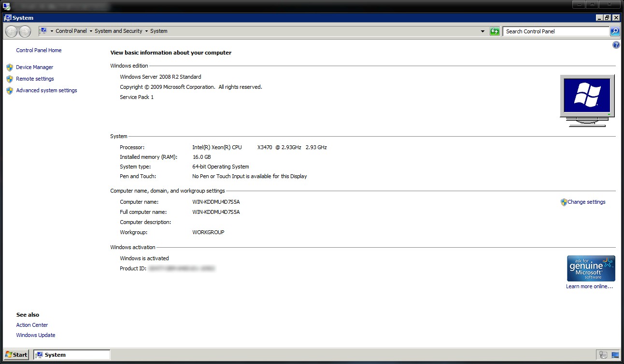This screenshot has width=624, height=364.
Task: Open the address bar history dropdown
Action: coord(482,31)
